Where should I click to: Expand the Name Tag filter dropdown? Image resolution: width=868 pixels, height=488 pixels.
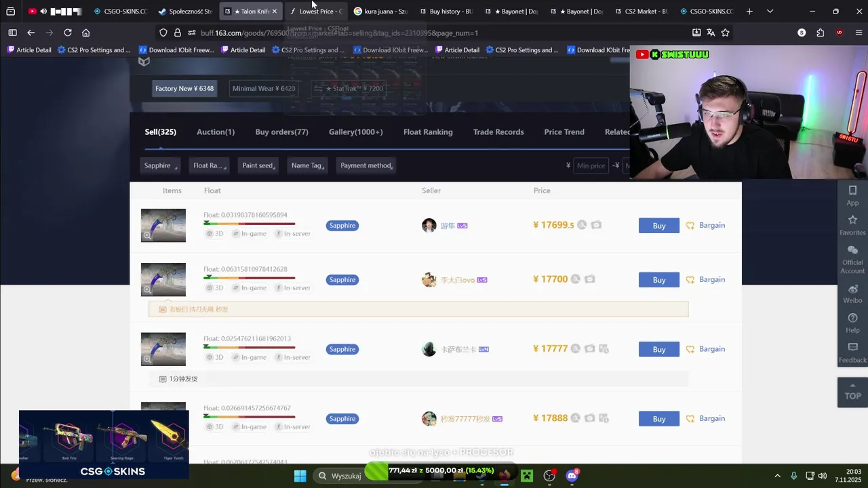pyautogui.click(x=308, y=165)
